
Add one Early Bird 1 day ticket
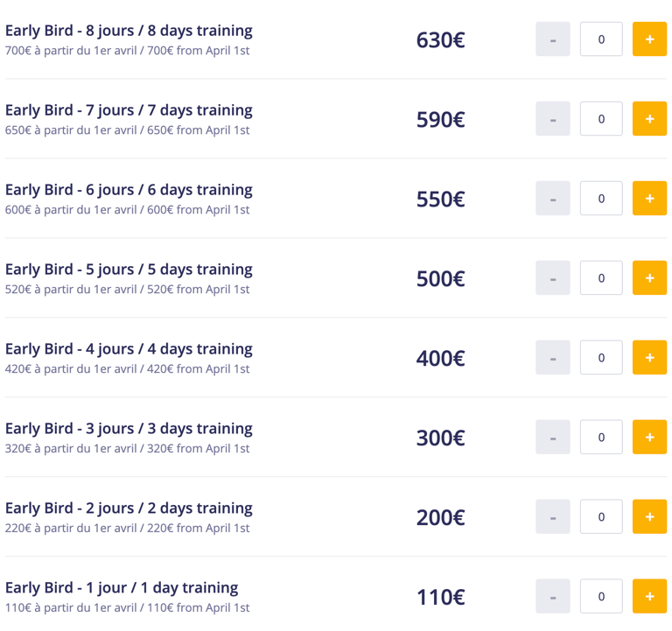(649, 597)
